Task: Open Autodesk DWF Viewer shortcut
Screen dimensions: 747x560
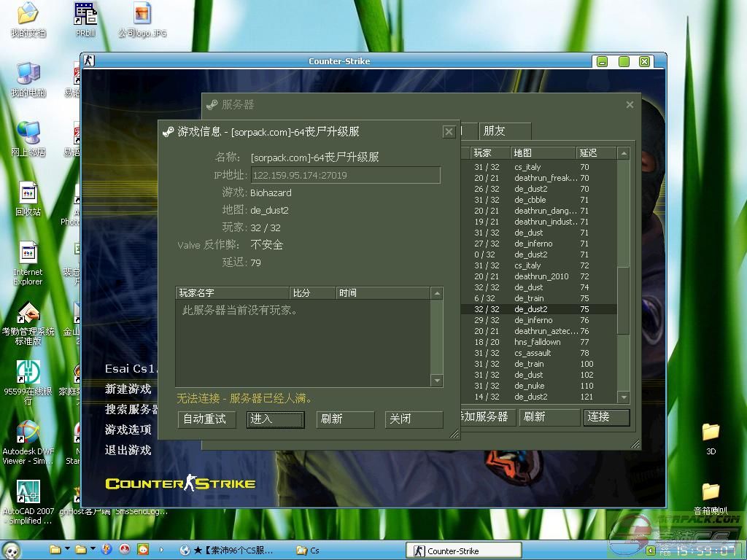Action: coord(28,433)
